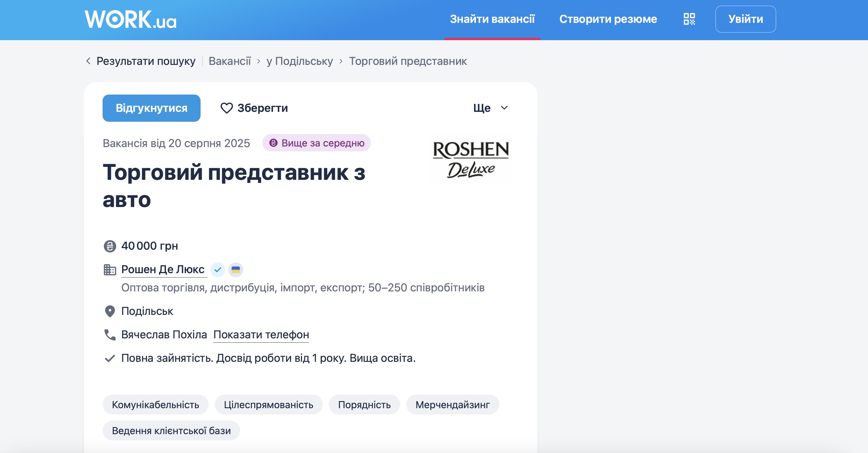868x453 pixels.
Task: Click the Повна зайнятість requirements line
Action: pyautogui.click(x=269, y=358)
